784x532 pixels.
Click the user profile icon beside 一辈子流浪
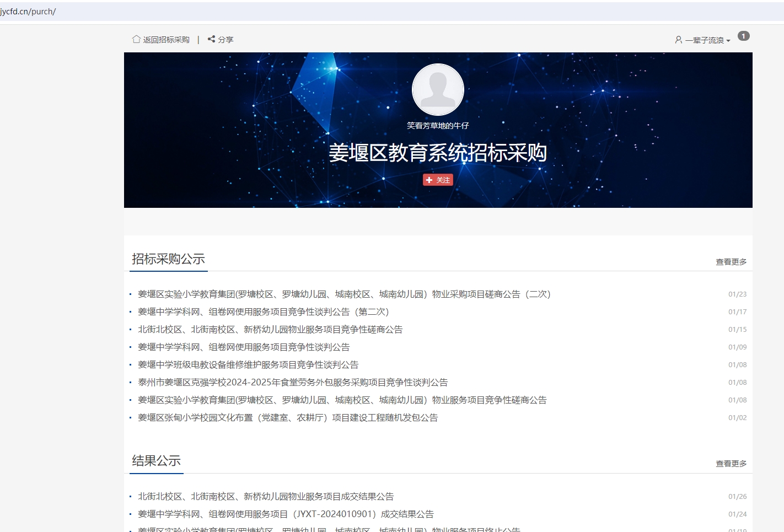(x=678, y=40)
